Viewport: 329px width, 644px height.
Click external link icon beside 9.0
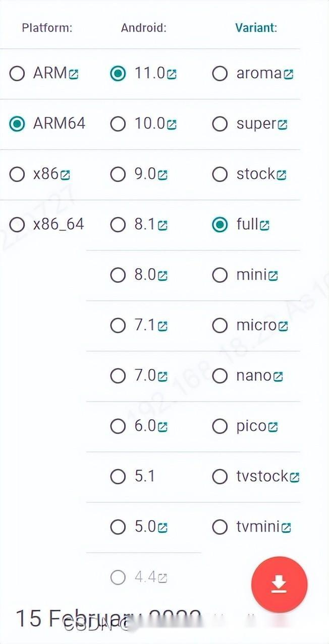[x=162, y=175]
